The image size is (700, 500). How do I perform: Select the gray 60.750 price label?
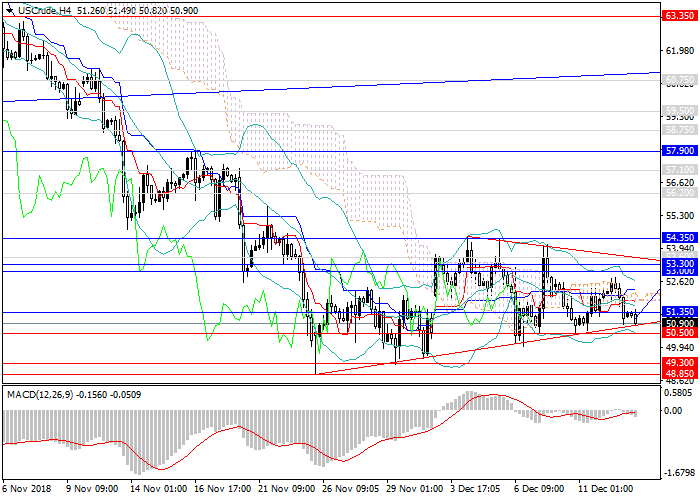coord(679,79)
